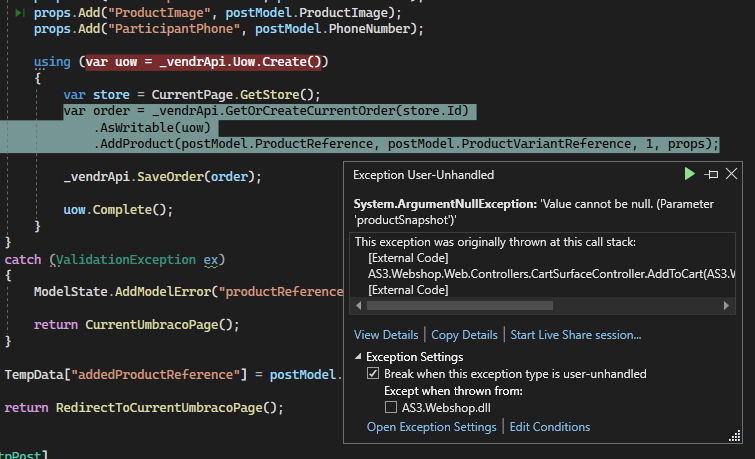This screenshot has height=459, width=755.
Task: Check the AS3.Webshop.dll exception checkbox
Action: [391, 408]
